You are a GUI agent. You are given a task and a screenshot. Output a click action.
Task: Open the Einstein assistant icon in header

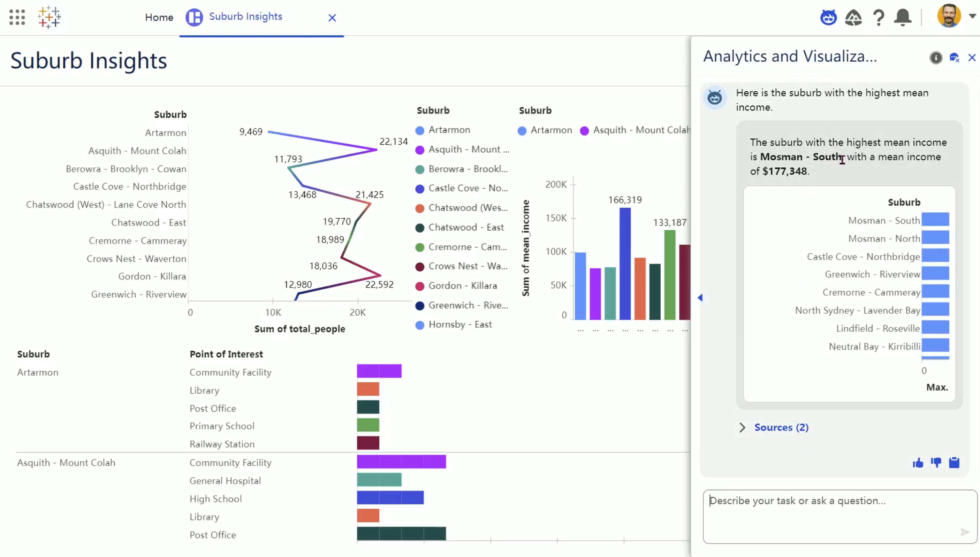tap(828, 17)
